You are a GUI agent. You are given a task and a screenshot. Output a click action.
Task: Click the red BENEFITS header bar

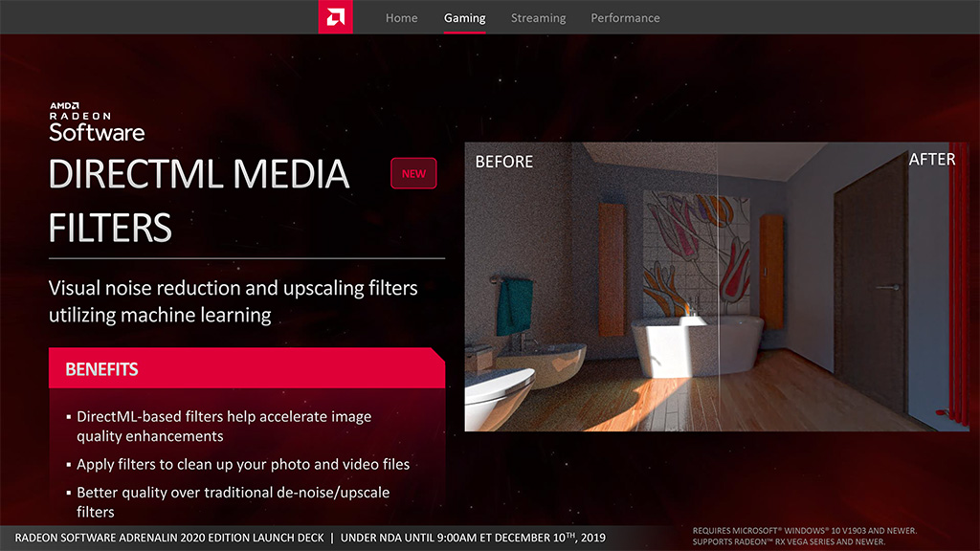coord(246,368)
